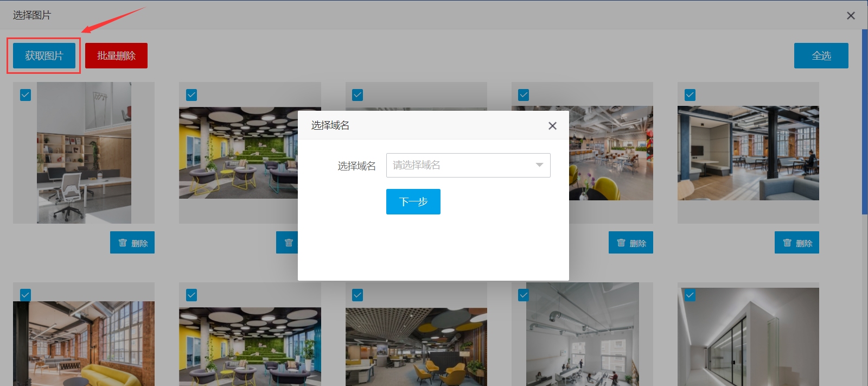Select the café with yellow chairs thumbnail

click(611, 153)
